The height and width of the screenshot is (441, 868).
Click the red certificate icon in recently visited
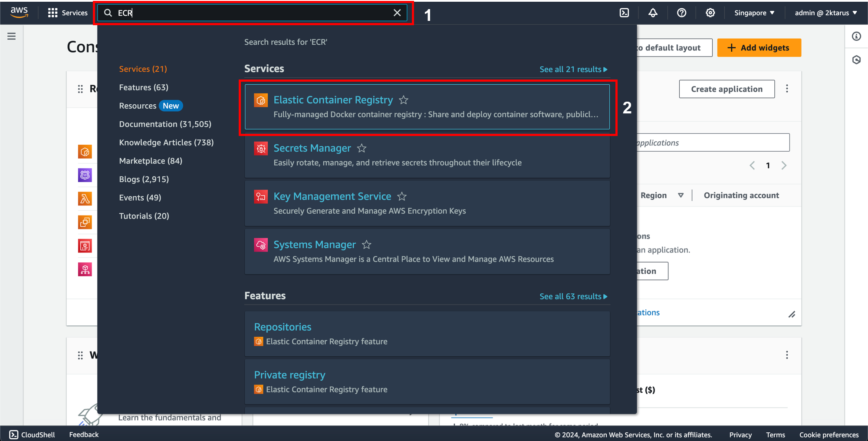[85, 245]
